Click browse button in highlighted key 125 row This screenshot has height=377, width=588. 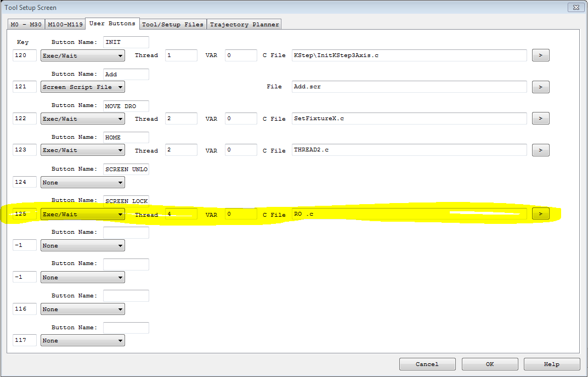point(540,214)
